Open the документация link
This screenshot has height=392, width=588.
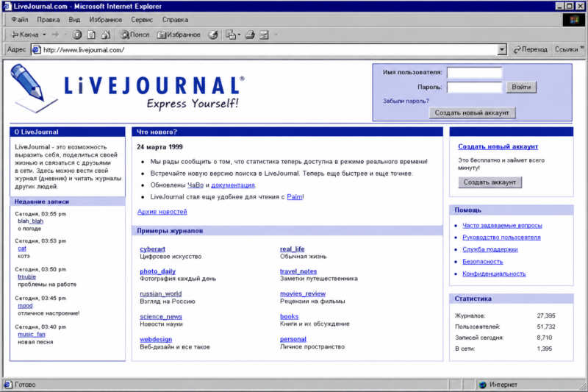pyautogui.click(x=233, y=185)
